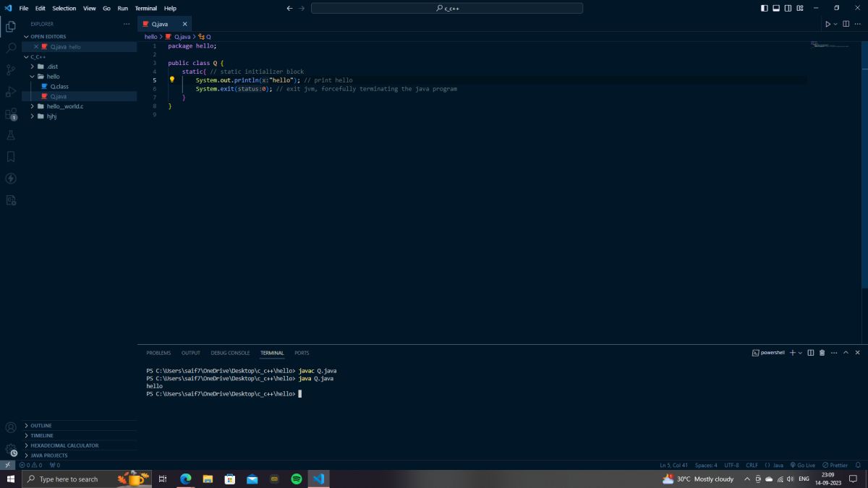Run the Java file with play button
The height and width of the screenshot is (488, 868).
pos(827,24)
